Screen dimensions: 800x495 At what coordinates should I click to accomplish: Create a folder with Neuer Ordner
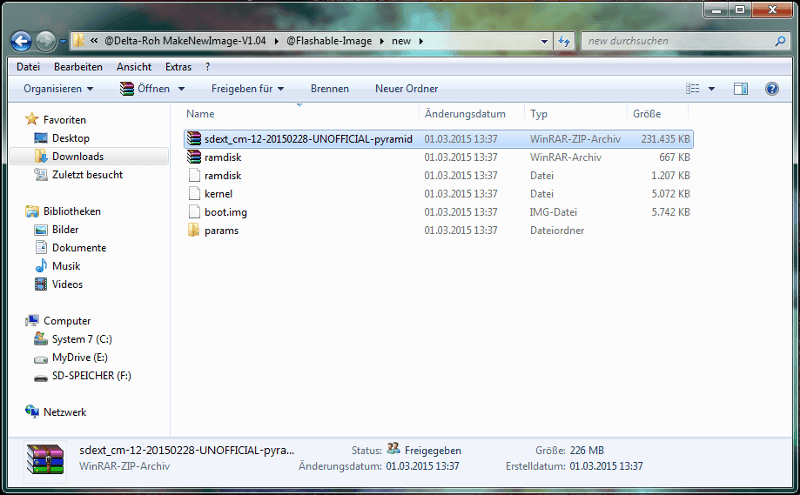406,89
